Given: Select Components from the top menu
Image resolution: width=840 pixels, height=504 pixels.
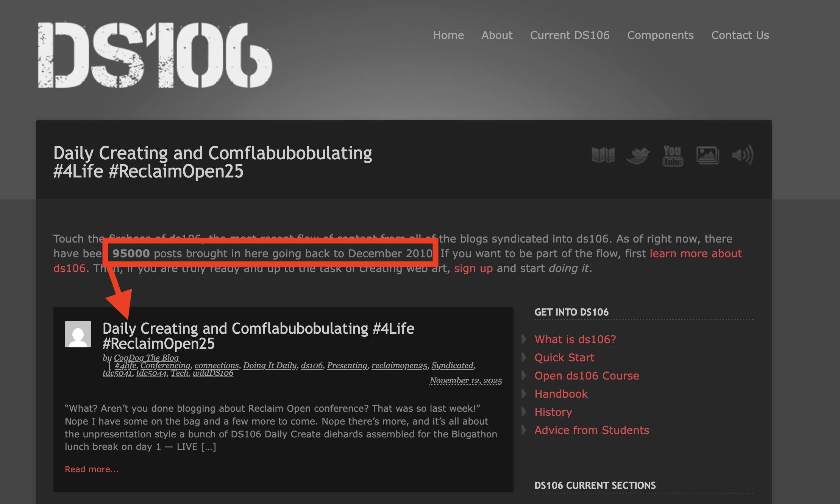Looking at the screenshot, I should point(660,35).
